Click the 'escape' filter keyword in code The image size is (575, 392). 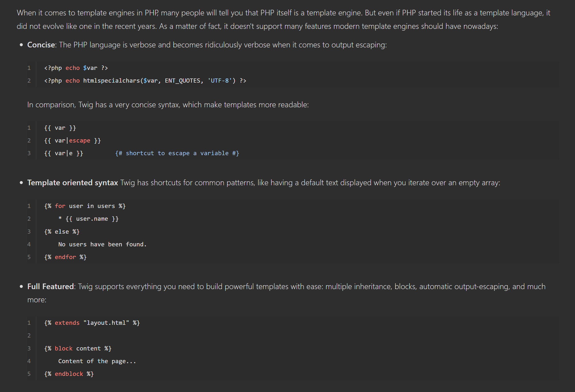tap(80, 141)
